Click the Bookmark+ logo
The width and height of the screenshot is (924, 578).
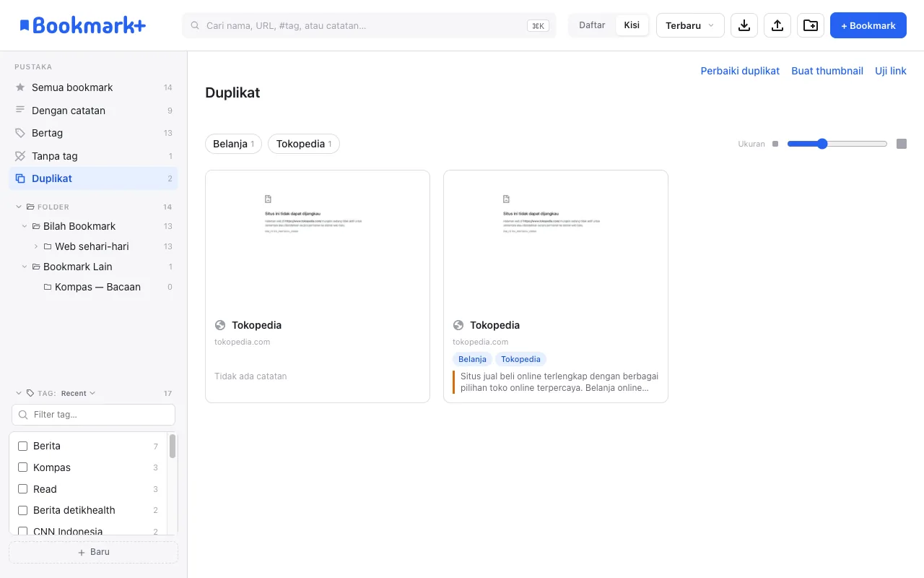82,25
